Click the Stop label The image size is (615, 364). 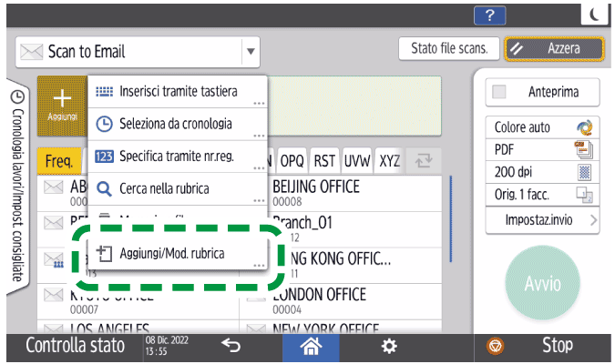[x=558, y=346]
